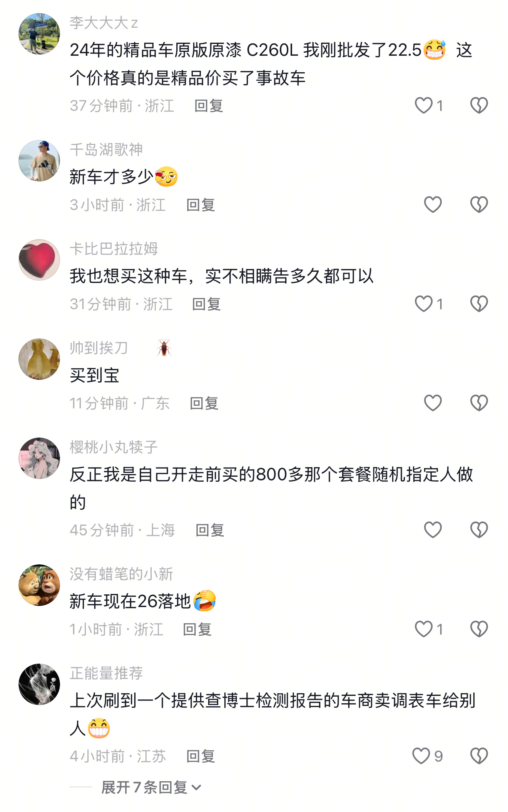
Task: Reply to 樱桃小丸犊子's Shanghai comment
Action: (210, 530)
